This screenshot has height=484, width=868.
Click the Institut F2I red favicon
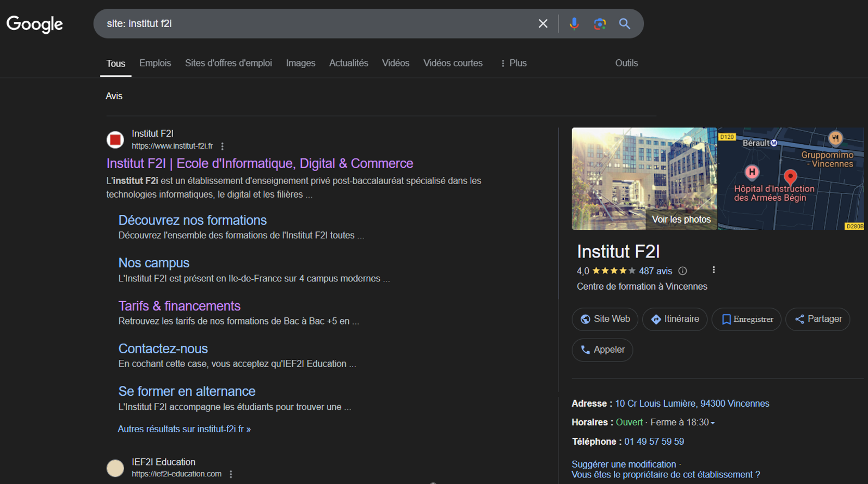point(115,140)
